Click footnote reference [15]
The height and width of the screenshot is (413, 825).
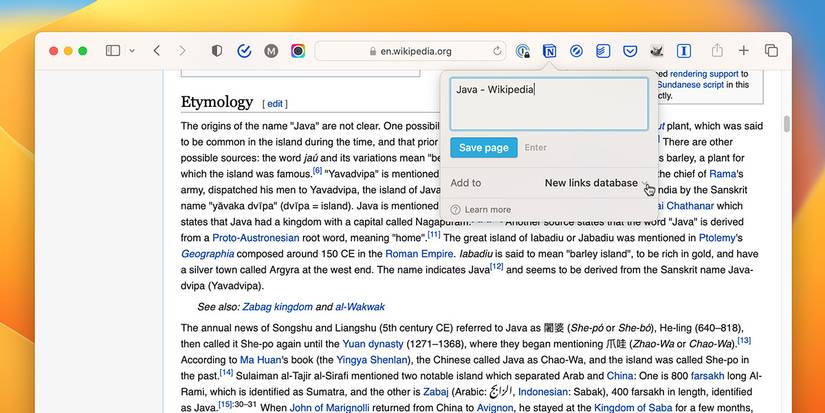[x=225, y=404]
